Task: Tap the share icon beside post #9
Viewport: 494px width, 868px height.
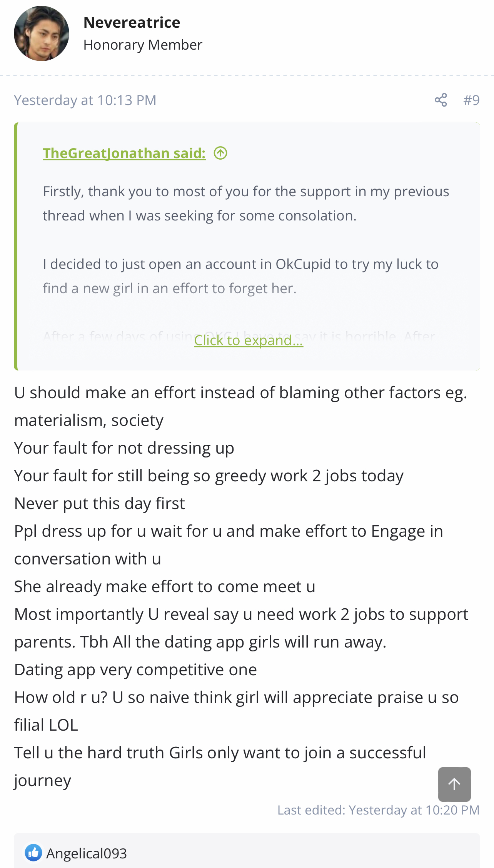Action: [441, 100]
